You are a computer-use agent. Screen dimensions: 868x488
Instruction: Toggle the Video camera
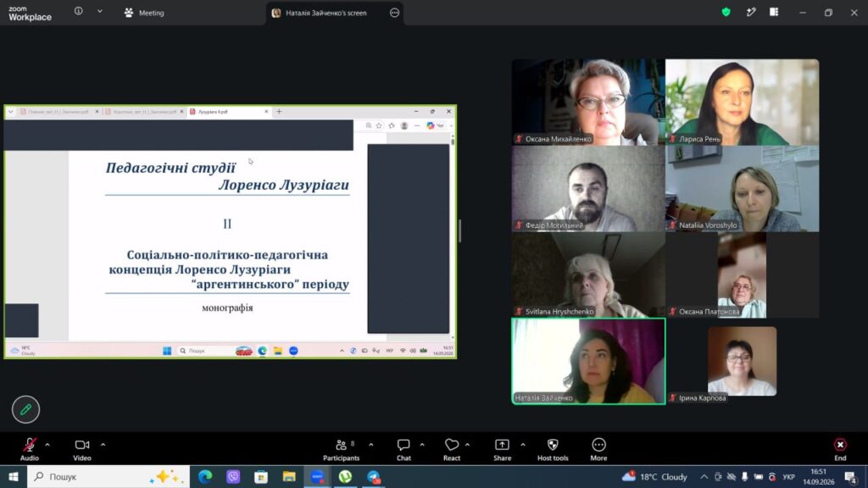coord(82,449)
